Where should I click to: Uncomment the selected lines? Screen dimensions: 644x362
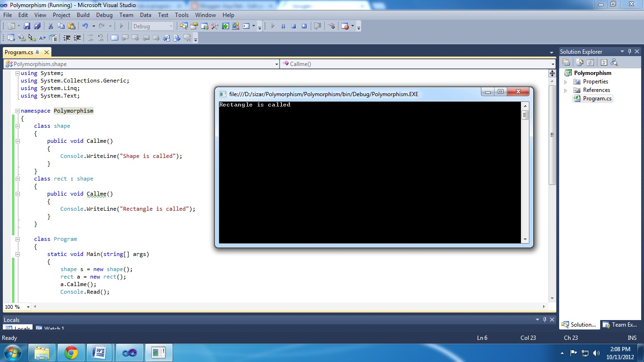click(100, 38)
